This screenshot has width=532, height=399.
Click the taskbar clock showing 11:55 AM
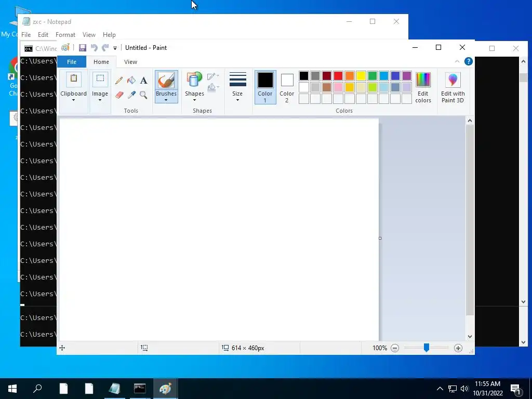(x=487, y=384)
